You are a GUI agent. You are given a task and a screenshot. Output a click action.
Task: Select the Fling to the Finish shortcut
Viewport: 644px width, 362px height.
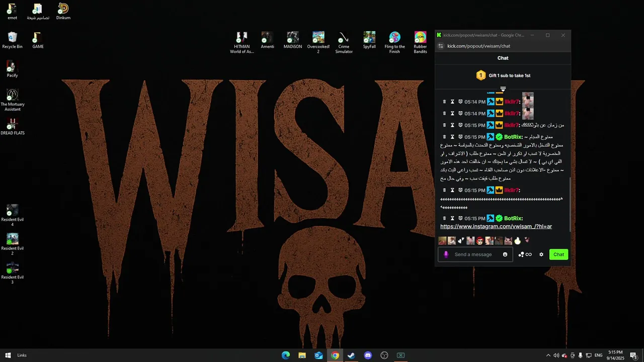click(x=395, y=43)
